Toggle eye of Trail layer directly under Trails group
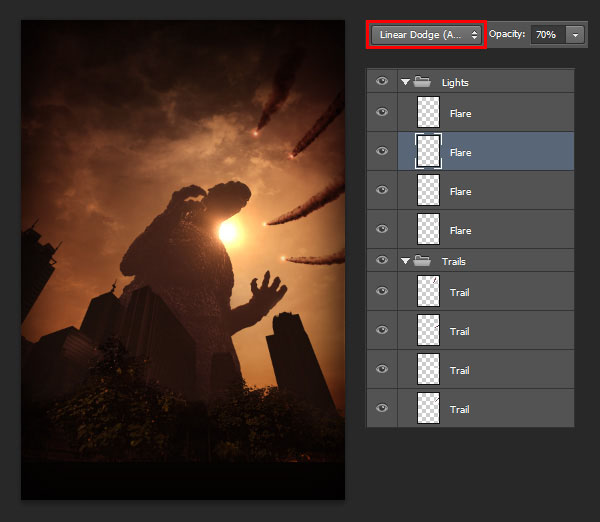600x522 pixels. [x=382, y=291]
